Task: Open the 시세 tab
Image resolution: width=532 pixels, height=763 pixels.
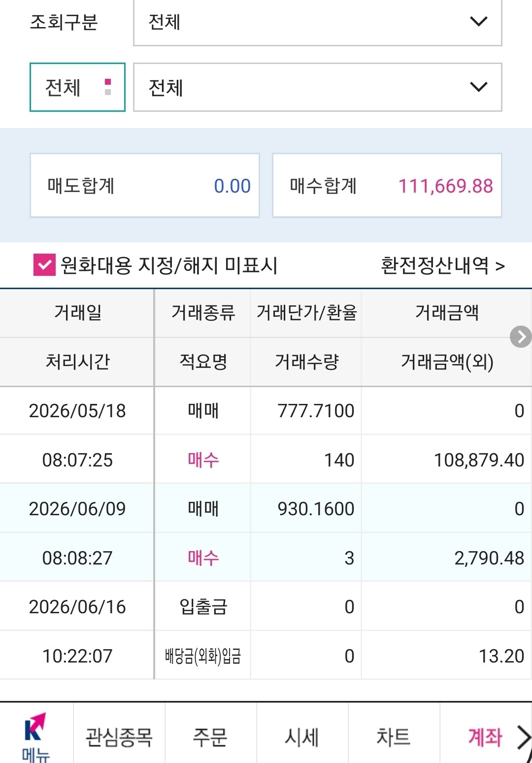Action: 302,737
